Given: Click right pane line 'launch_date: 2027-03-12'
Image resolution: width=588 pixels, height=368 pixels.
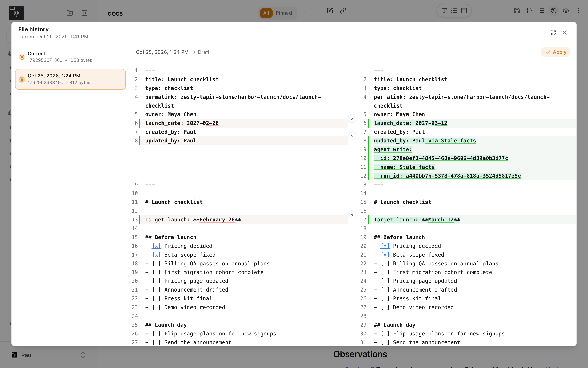Looking at the screenshot, I should pos(410,123).
